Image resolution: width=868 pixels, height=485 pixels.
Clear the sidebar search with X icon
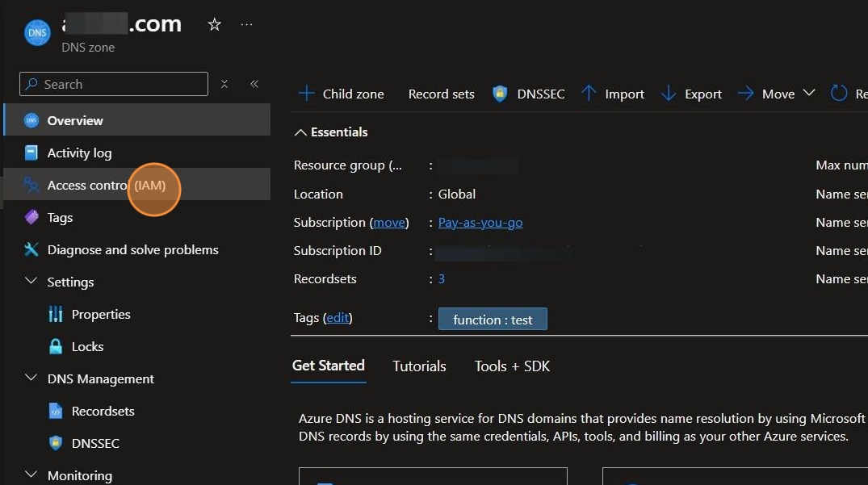click(224, 84)
